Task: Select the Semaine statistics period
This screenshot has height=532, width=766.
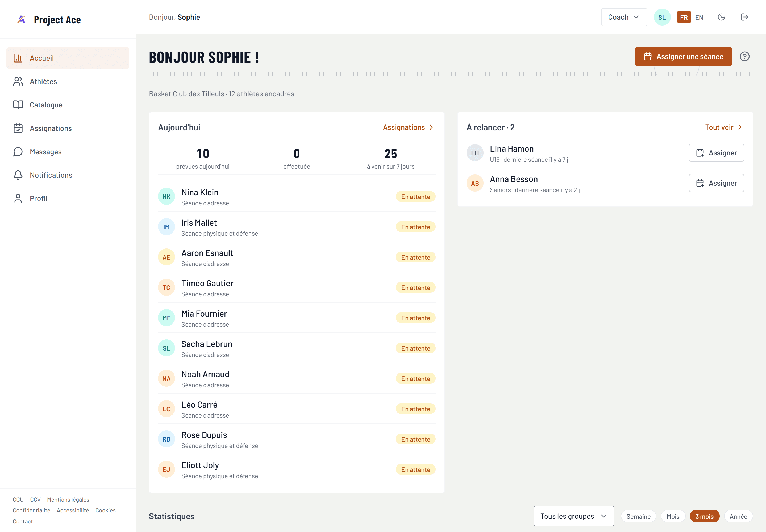Action: 638,516
